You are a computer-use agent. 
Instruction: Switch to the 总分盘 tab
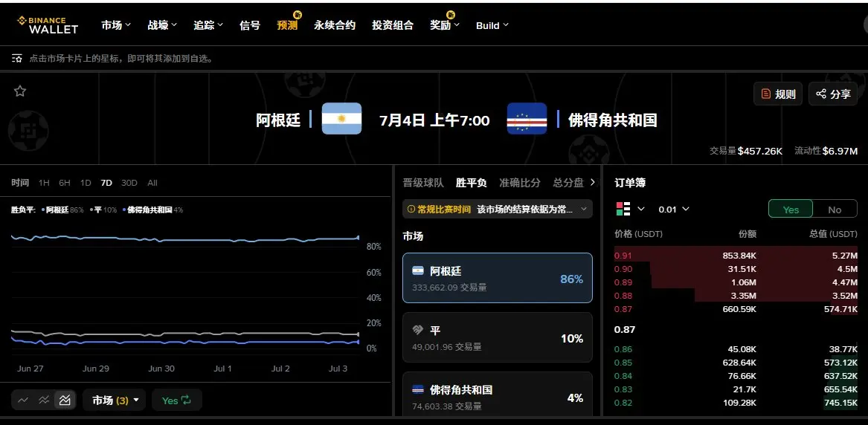[568, 182]
